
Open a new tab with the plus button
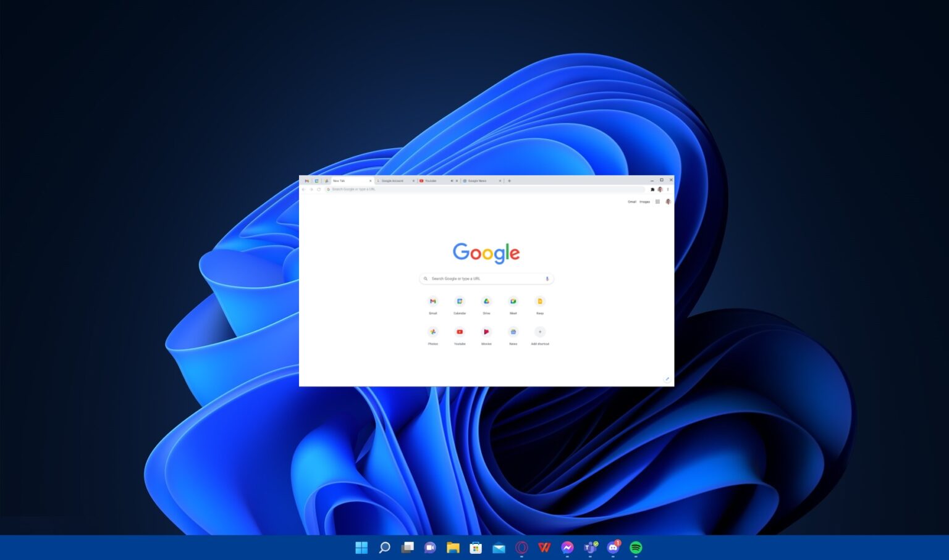(509, 181)
